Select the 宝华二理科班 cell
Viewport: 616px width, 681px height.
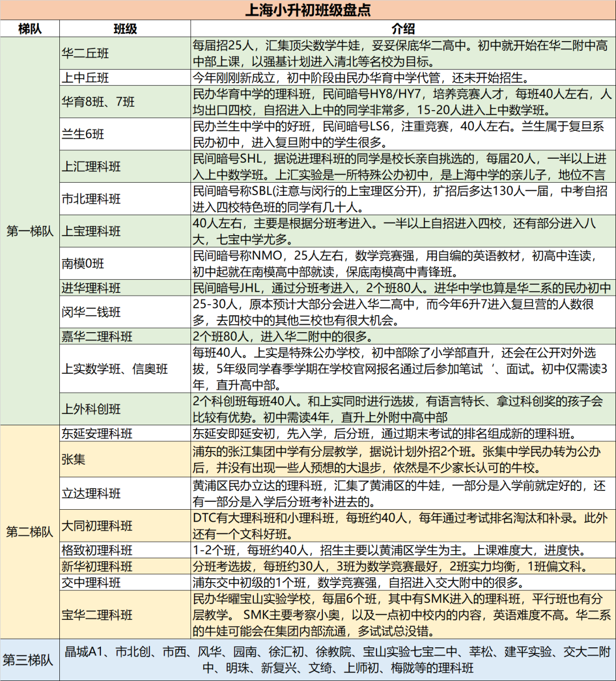125,615
